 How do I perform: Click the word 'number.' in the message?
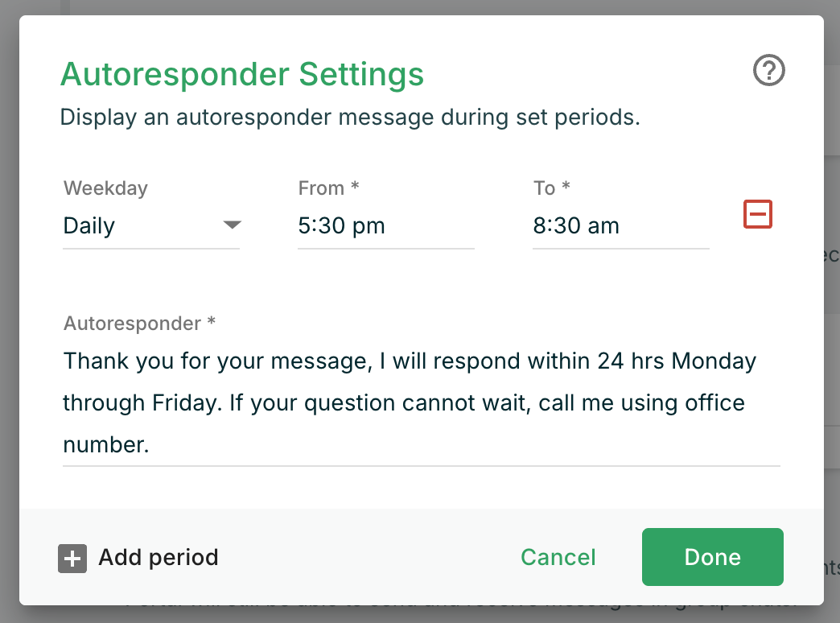106,444
